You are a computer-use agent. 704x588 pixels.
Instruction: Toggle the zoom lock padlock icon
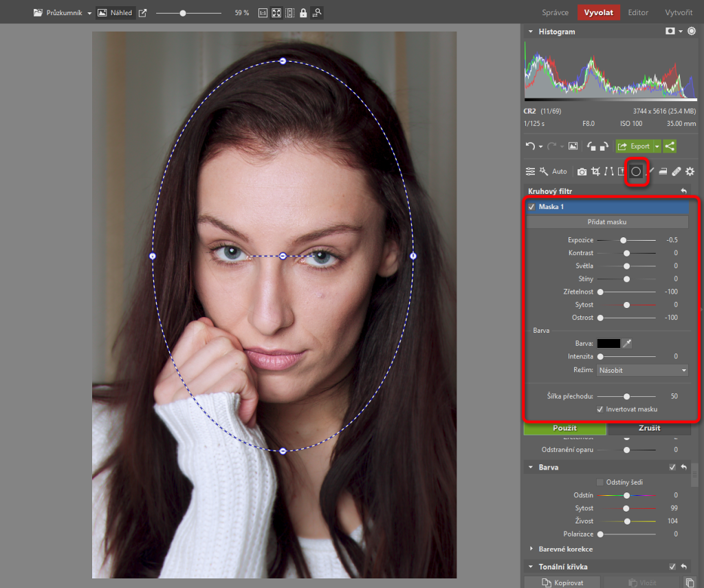(x=303, y=12)
